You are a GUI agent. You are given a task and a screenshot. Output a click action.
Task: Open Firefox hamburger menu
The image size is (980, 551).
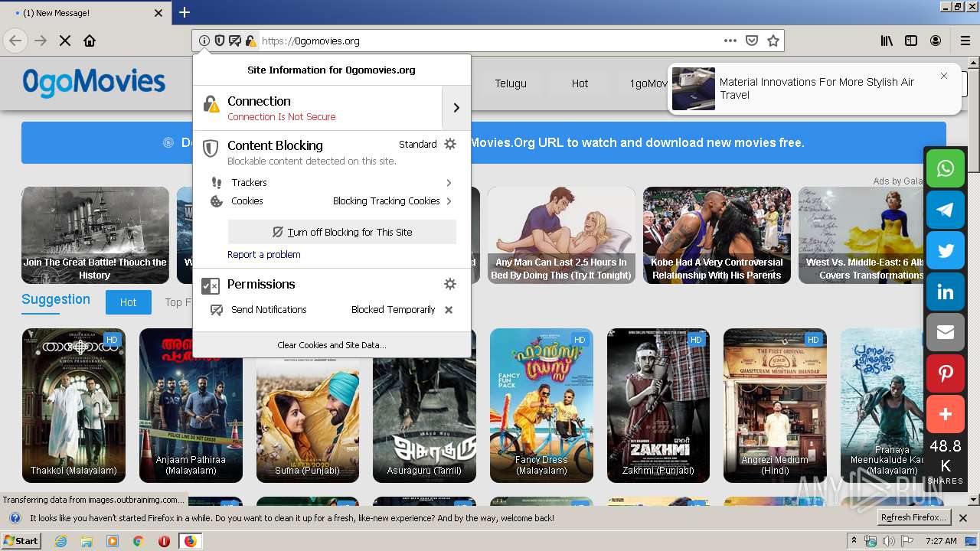pyautogui.click(x=965, y=41)
